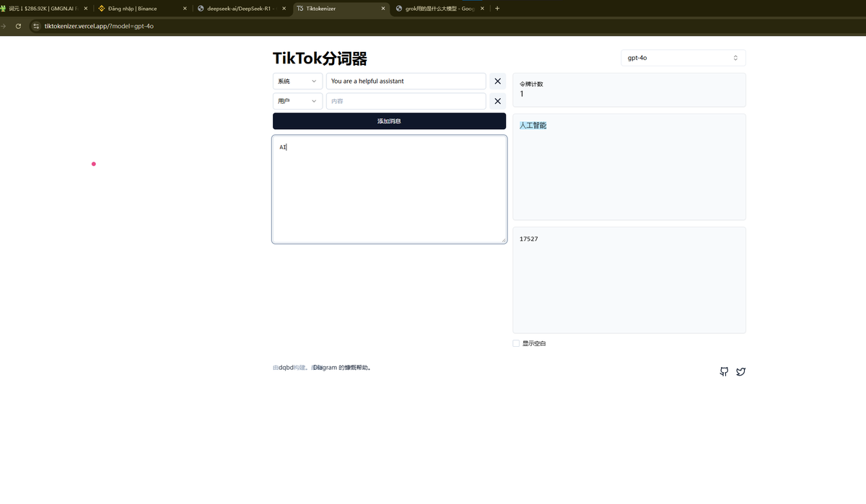Switch to the Binance browser tab
866x504 pixels.
[x=137, y=8]
